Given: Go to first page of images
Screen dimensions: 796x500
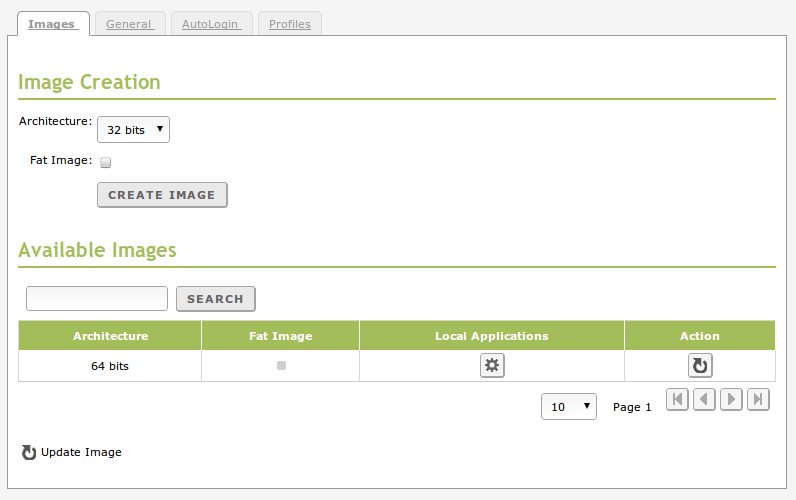Looking at the screenshot, I should 677,400.
